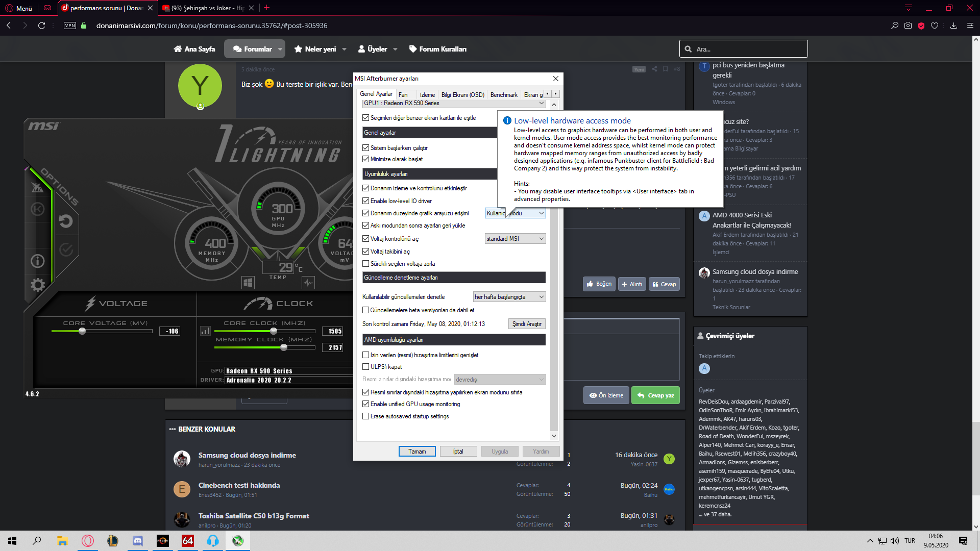This screenshot has height=551, width=980.
Task: Open Opera browser taskbar icon
Action: click(88, 541)
